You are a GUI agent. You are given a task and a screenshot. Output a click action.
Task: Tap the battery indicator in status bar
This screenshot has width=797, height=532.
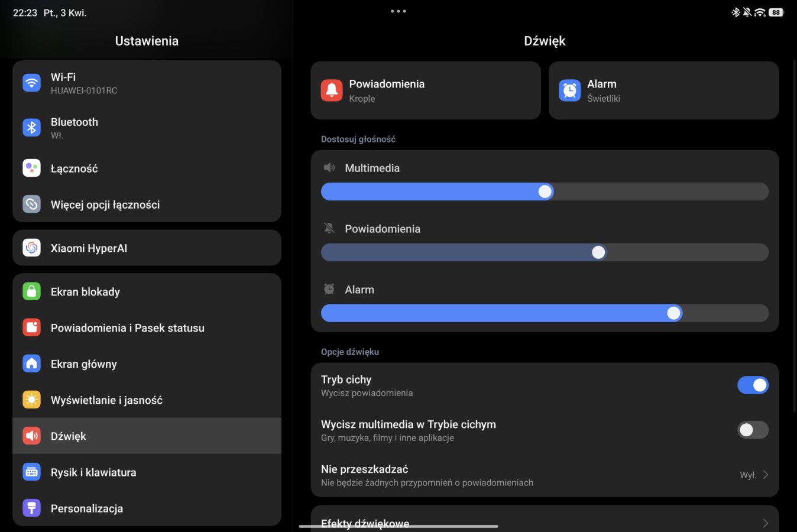pos(776,12)
